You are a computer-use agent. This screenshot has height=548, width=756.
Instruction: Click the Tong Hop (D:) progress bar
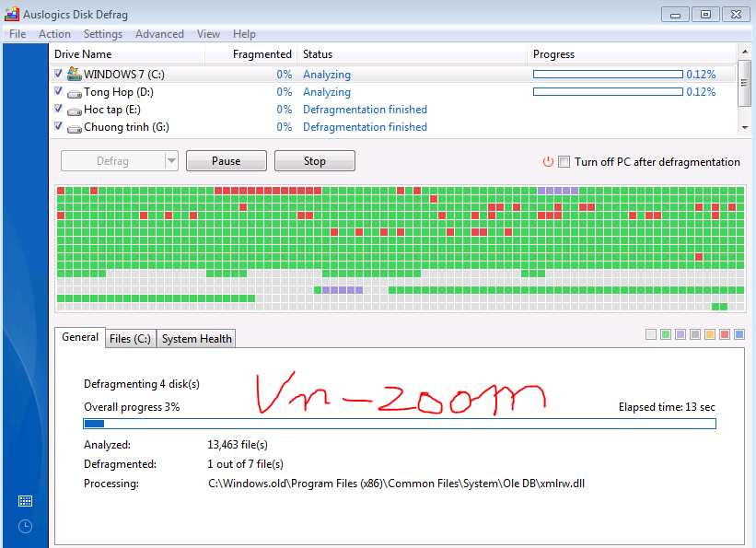[x=608, y=92]
